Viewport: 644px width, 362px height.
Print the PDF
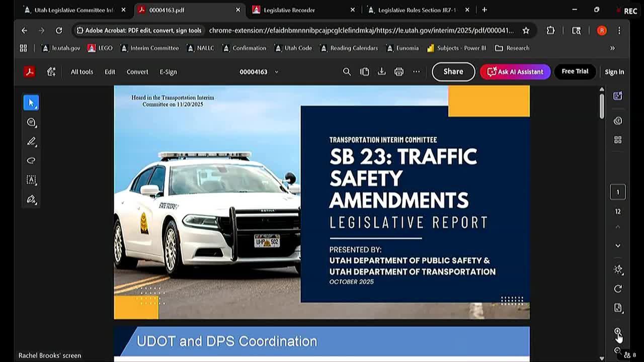pyautogui.click(x=398, y=71)
